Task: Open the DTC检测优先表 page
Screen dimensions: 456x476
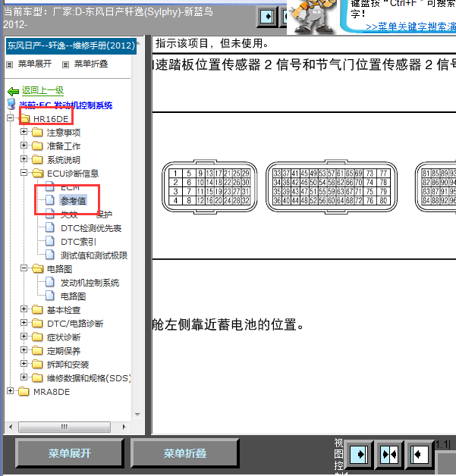Action: pos(91,228)
